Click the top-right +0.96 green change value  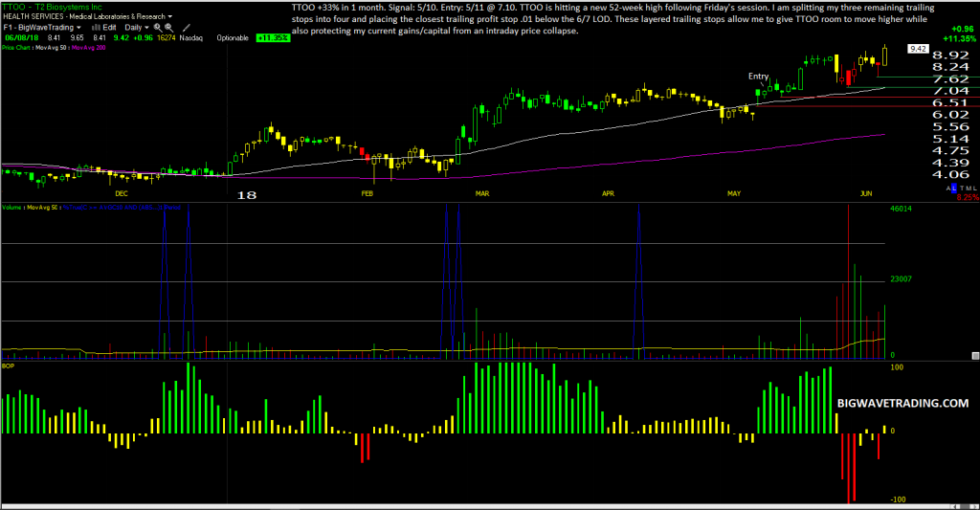point(962,29)
